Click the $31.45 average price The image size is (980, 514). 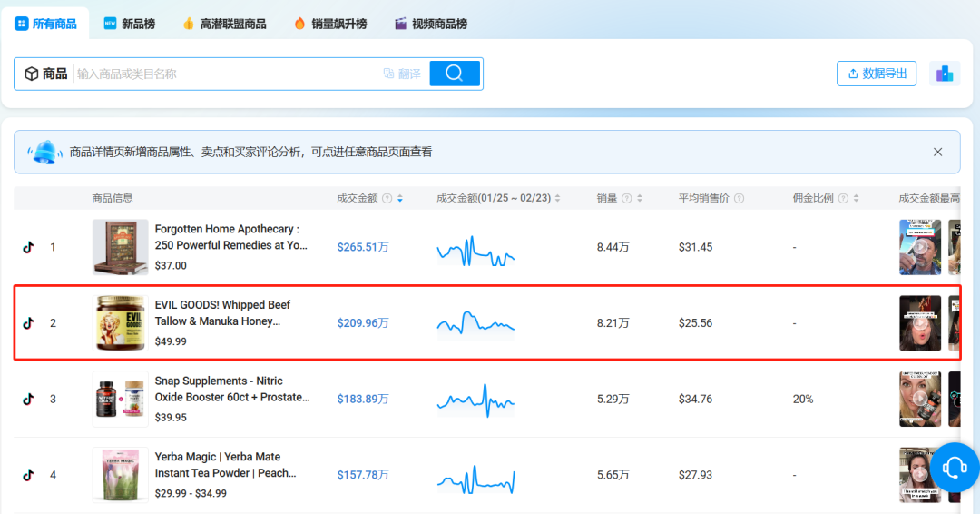coord(695,247)
